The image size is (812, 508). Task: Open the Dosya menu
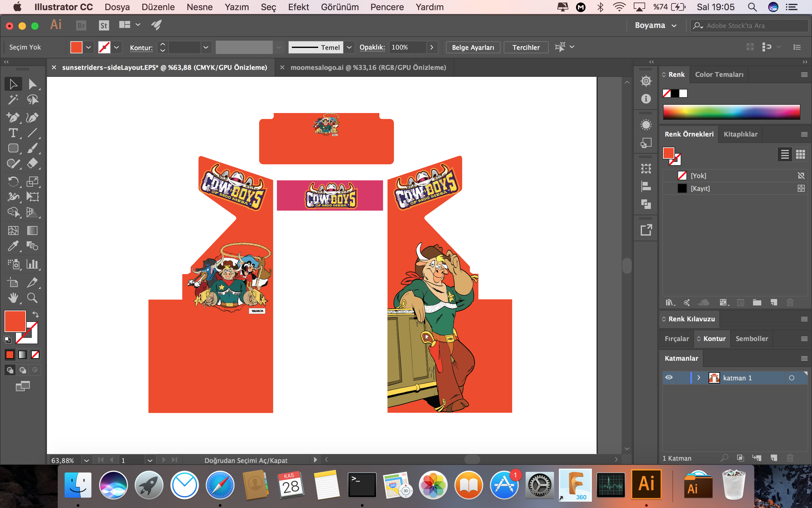pyautogui.click(x=117, y=7)
